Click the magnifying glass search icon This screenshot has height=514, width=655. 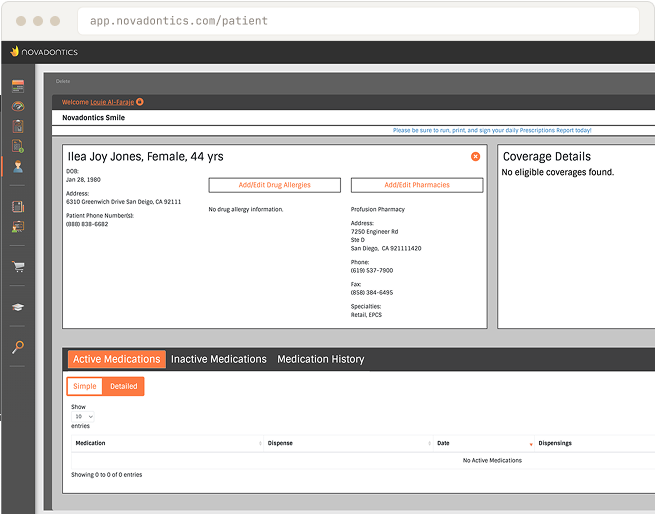pyautogui.click(x=18, y=347)
